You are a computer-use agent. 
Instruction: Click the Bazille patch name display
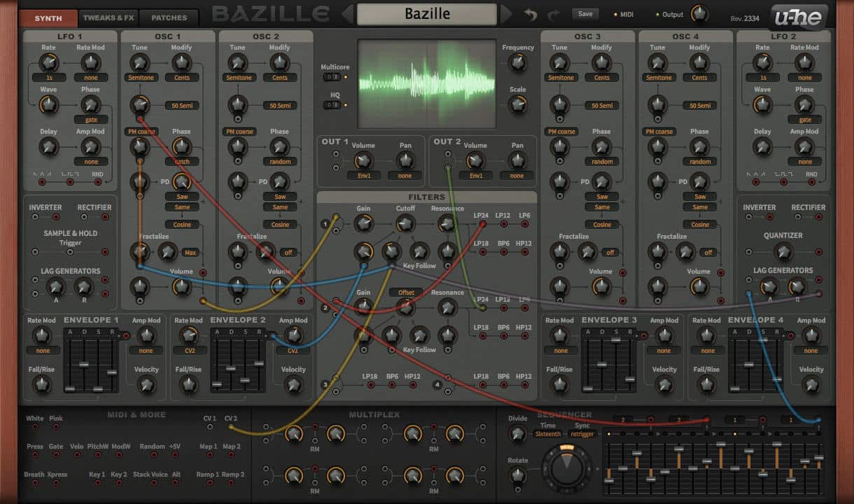427,14
